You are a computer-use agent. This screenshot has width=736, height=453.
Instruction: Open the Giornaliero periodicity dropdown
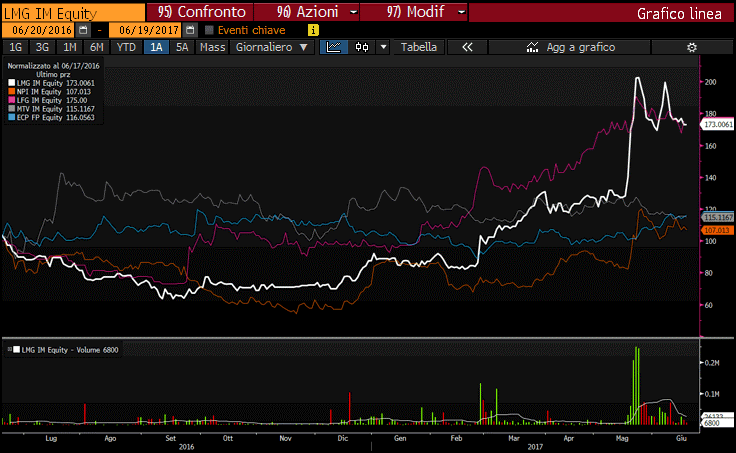(271, 47)
